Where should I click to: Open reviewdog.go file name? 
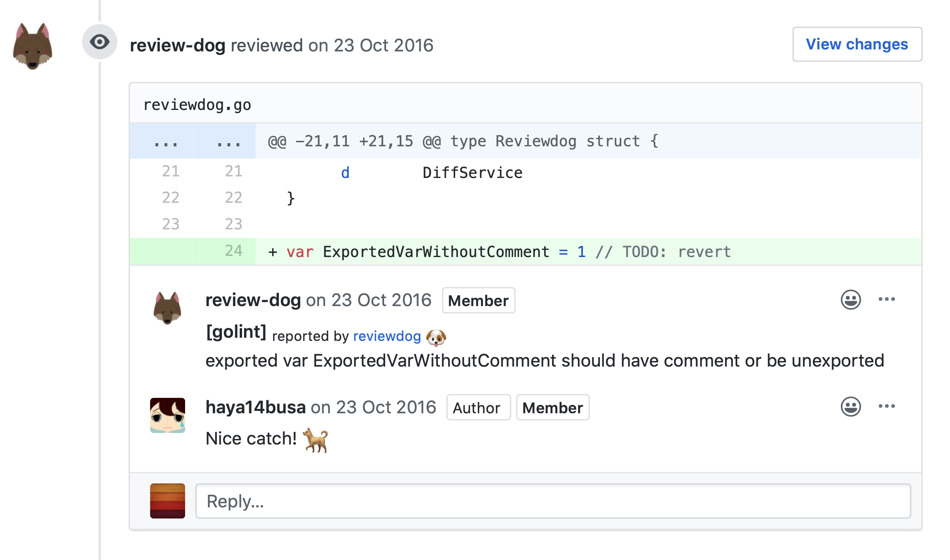pyautogui.click(x=197, y=105)
